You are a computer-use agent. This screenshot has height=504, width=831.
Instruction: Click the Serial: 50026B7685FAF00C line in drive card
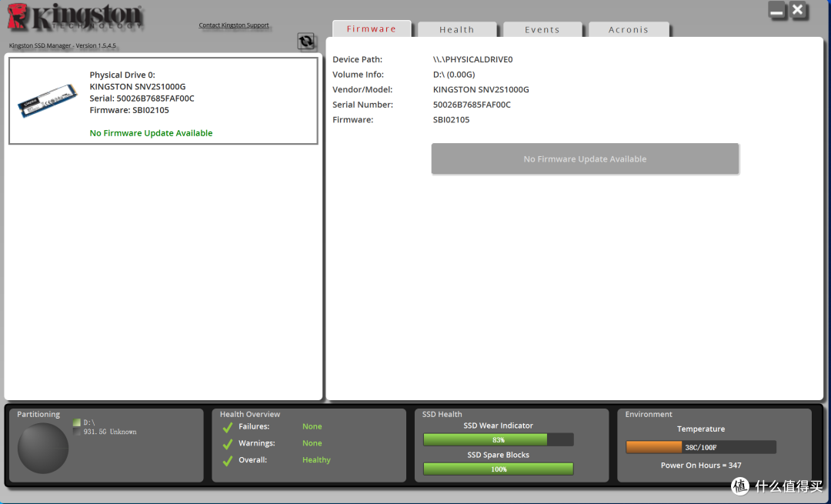[x=142, y=98]
